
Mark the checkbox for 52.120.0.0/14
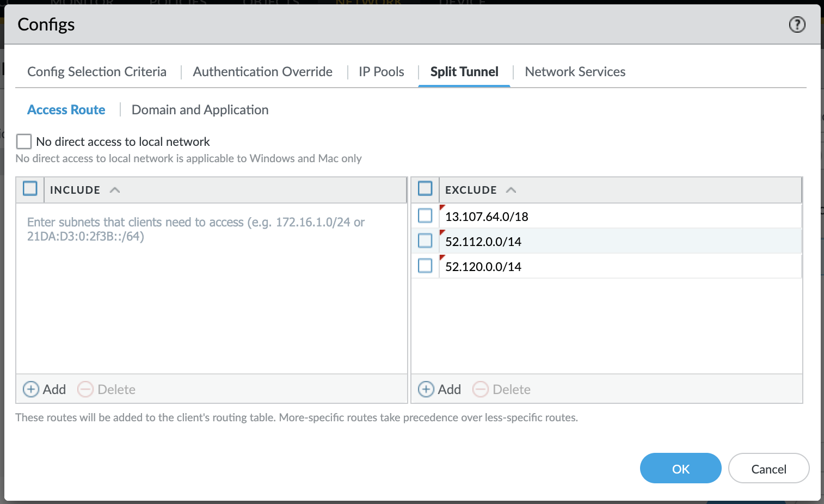coord(425,266)
